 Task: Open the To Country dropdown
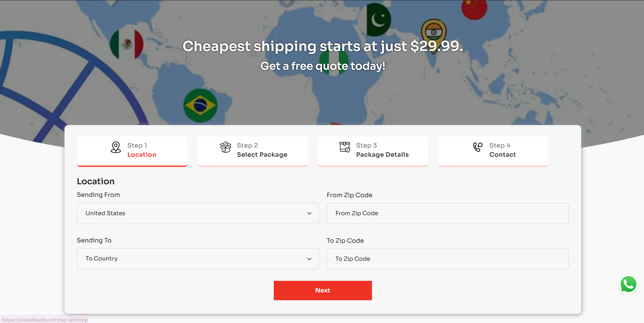pos(198,259)
